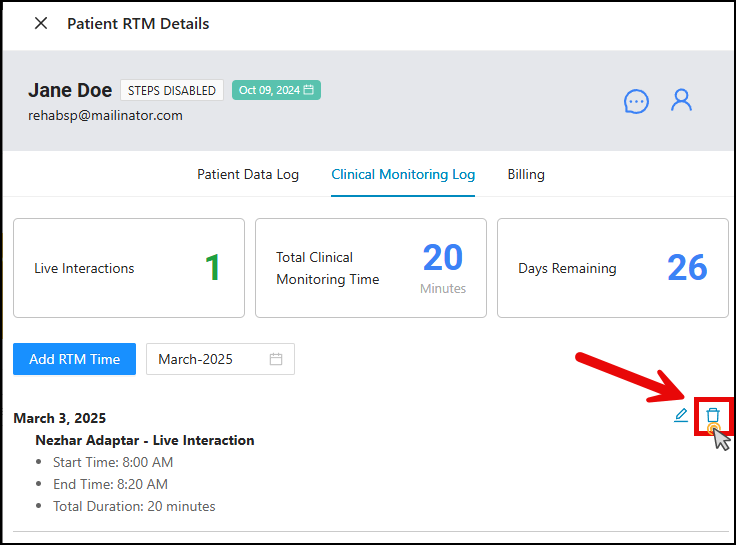
Task: Click Nezhar Adaptar - Live Interaction entry
Action: tap(145, 440)
